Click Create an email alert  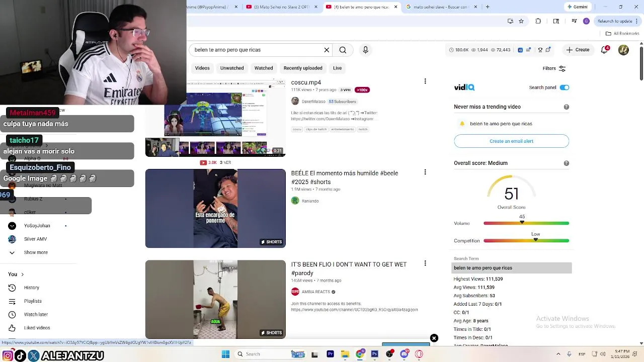(x=511, y=141)
